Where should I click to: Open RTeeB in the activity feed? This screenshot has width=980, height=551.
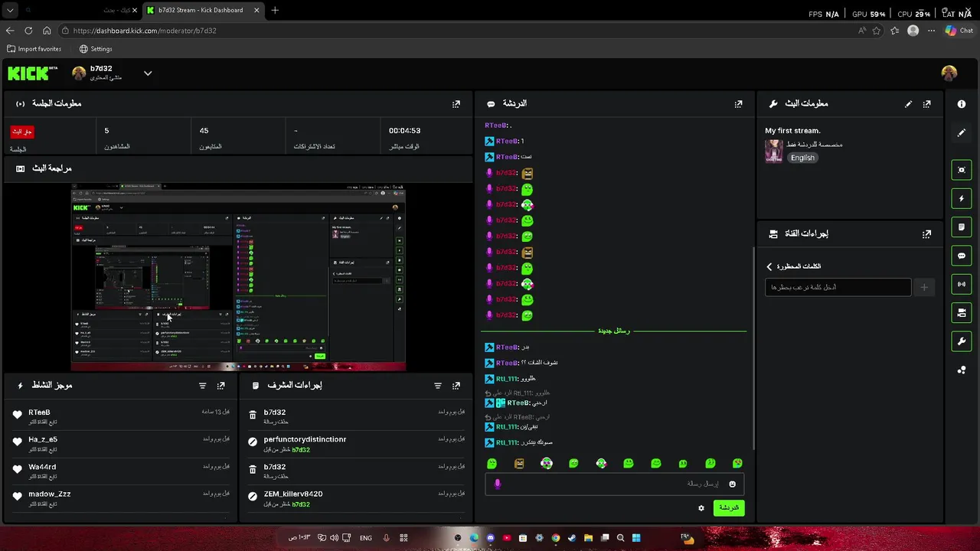(39, 412)
